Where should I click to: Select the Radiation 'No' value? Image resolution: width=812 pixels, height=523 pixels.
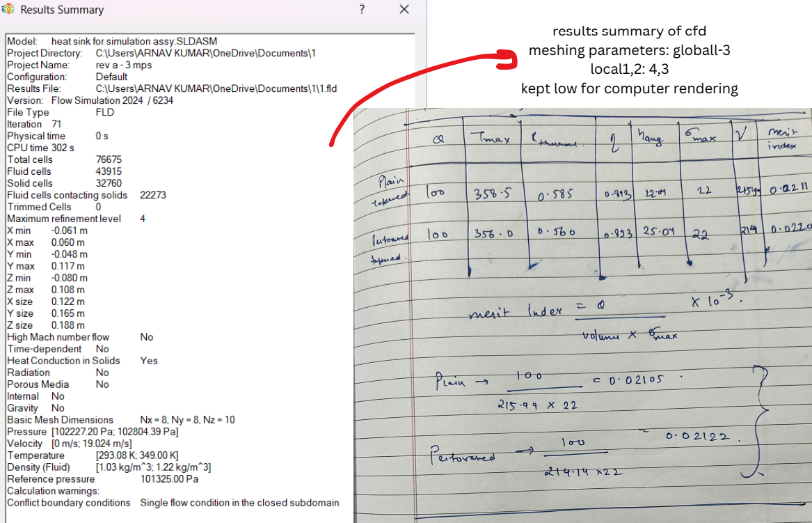tap(102, 373)
